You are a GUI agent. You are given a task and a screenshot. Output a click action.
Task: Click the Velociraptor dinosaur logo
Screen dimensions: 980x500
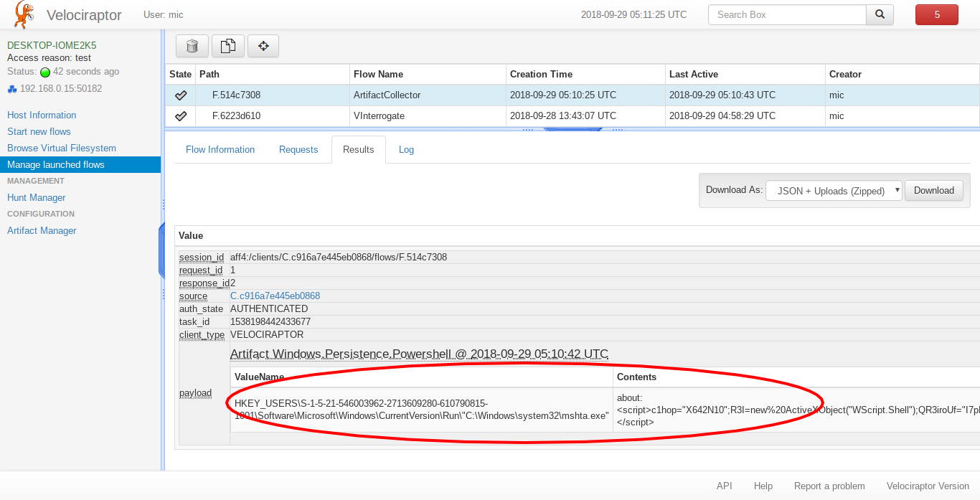click(24, 14)
